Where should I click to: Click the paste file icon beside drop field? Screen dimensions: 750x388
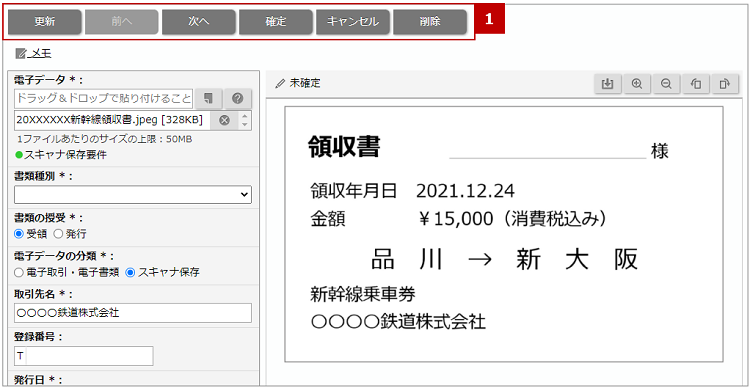(x=209, y=98)
